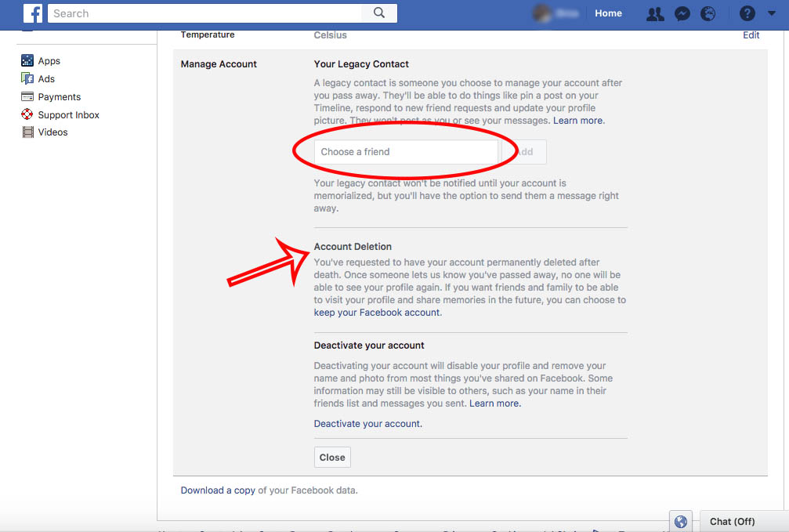
Task: Open Apps settings in sidebar
Action: (49, 61)
